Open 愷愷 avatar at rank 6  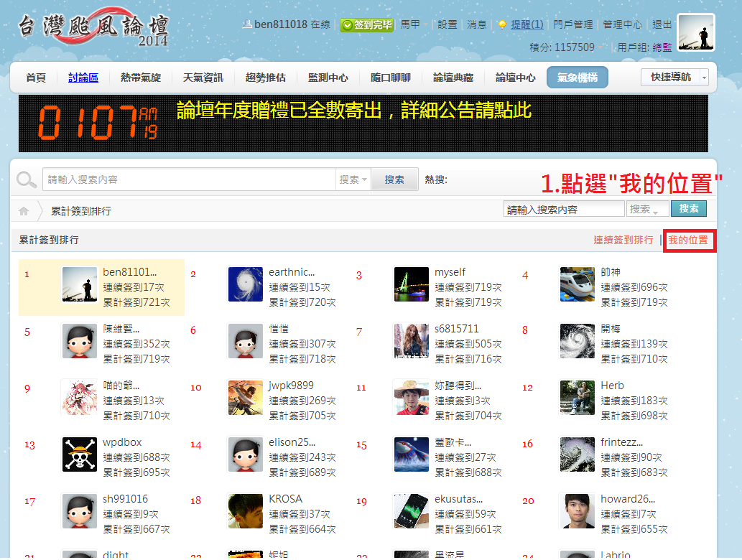click(245, 341)
